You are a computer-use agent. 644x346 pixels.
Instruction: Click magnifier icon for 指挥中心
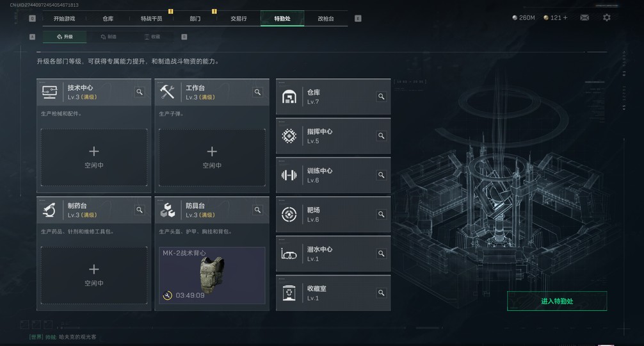tap(381, 136)
